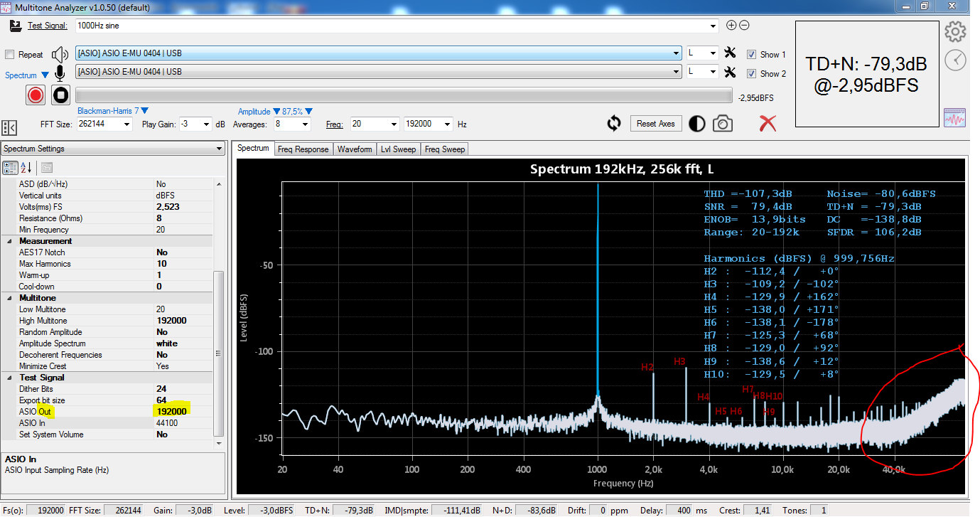The width and height of the screenshot is (980, 517).
Task: Open the Play Gain dropdown
Action: 207,124
